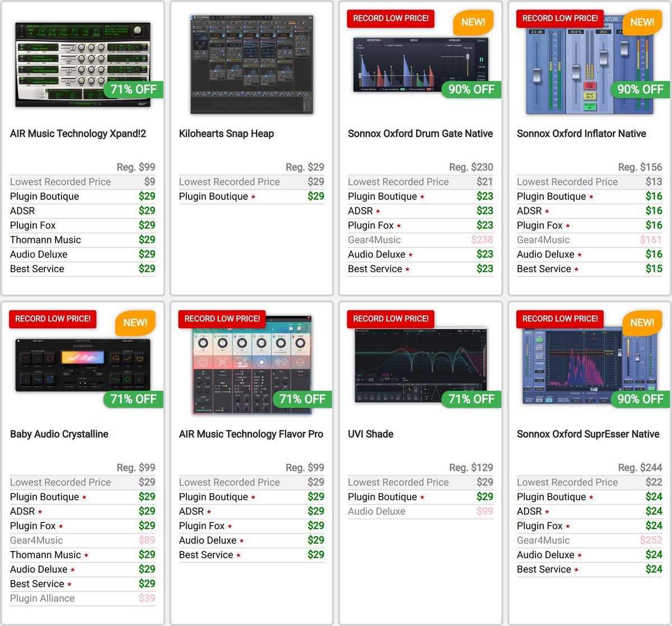Open the Sonnox Oxford Inflator Native image
This screenshot has width=672, height=626.
590,66
